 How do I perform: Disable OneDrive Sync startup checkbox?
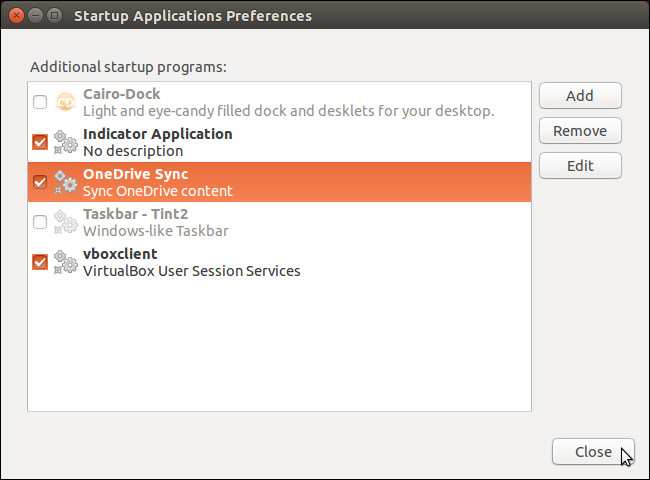[x=40, y=182]
